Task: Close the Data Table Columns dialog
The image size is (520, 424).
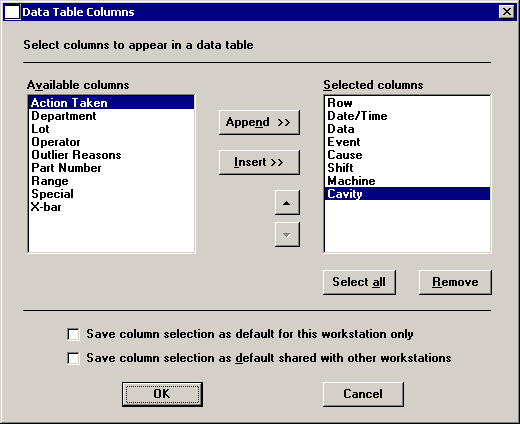Action: coord(507,12)
